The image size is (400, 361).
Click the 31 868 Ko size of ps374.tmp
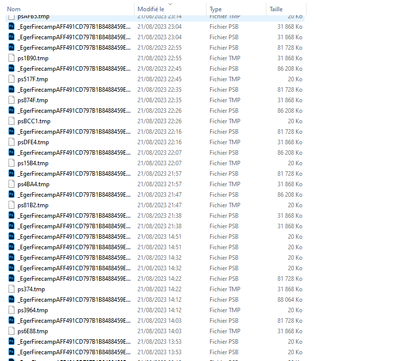click(290, 289)
